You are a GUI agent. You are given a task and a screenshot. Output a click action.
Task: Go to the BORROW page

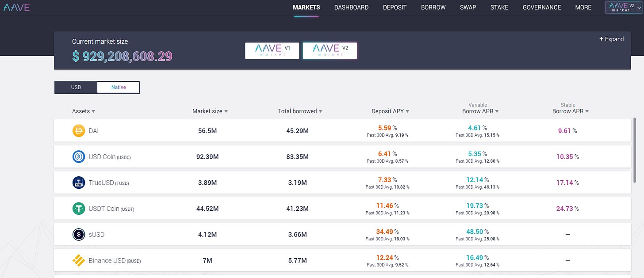(x=433, y=8)
